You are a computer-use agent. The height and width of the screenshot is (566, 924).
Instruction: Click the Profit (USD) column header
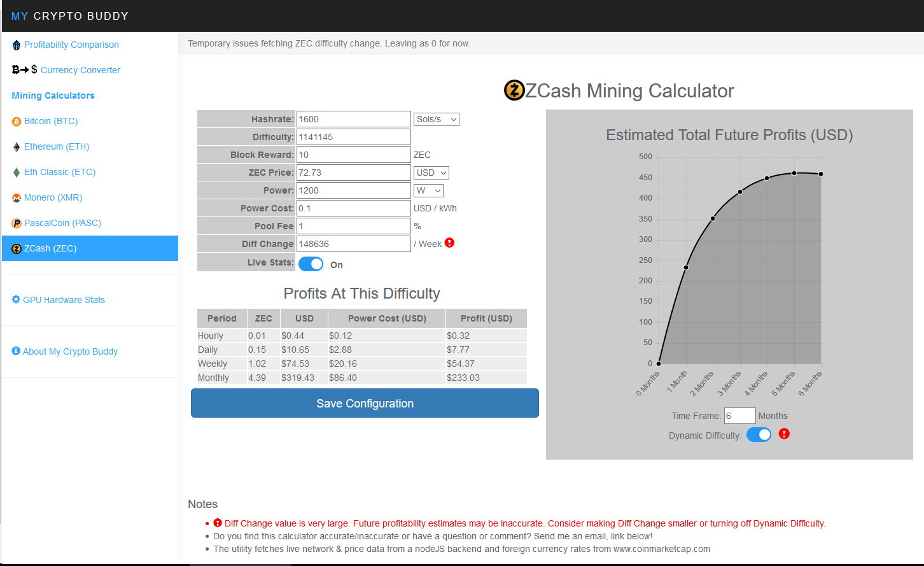[x=486, y=318]
